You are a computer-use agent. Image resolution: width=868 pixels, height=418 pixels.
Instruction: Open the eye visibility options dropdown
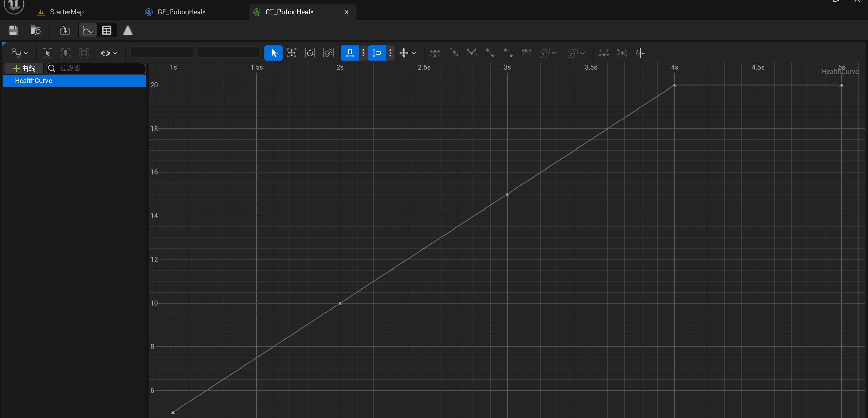pos(109,53)
